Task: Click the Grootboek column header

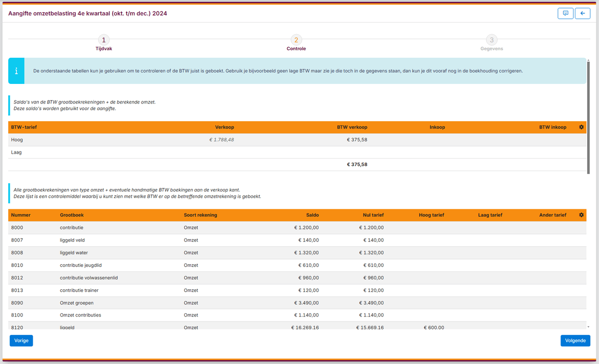Action: [x=72, y=215]
